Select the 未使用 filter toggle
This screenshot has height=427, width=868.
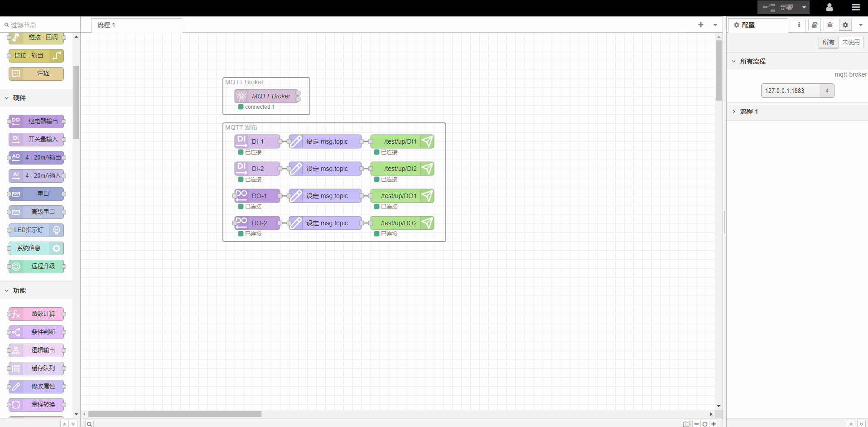tap(850, 42)
